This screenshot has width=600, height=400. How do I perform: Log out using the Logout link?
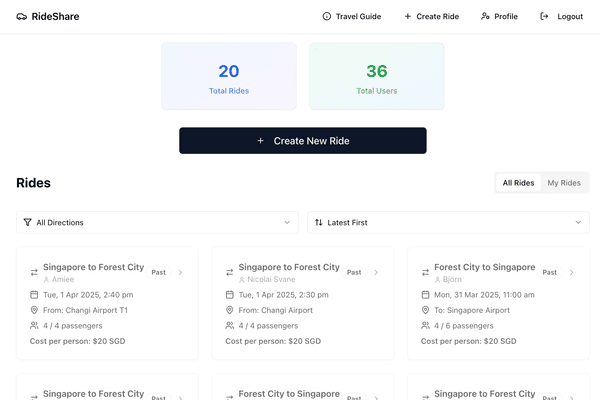tap(561, 16)
